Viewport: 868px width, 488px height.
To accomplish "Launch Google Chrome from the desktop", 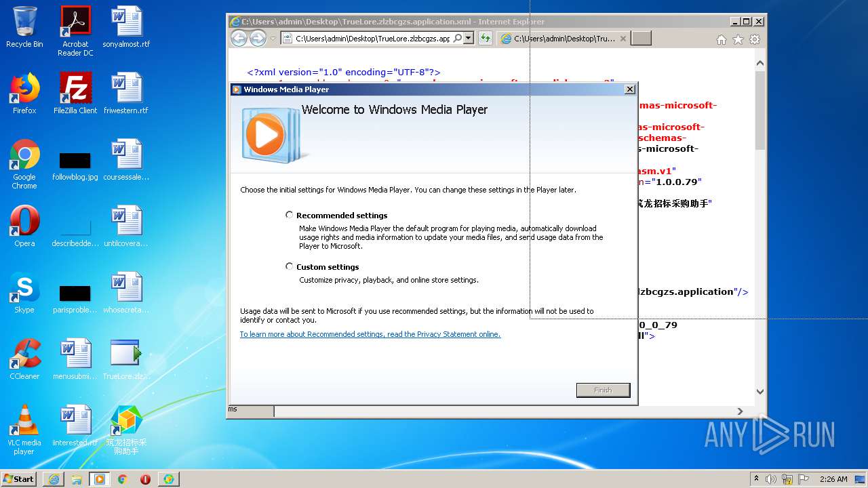I will tap(24, 163).
